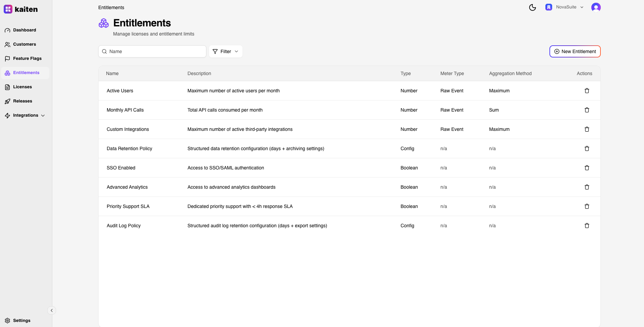Screen dimensions: 644x327
Task: Navigate to Licenses in the sidebar
Action: [x=22, y=87]
